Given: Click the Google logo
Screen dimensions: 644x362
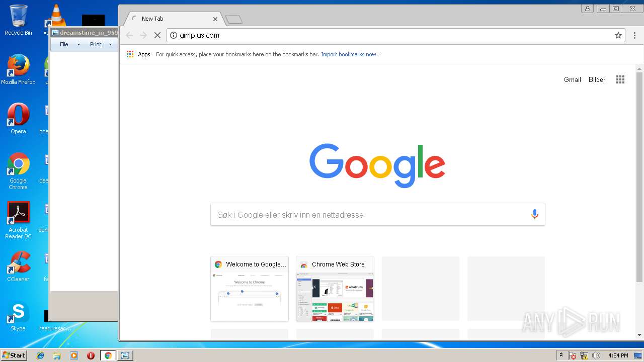Looking at the screenshot, I should tap(377, 165).
